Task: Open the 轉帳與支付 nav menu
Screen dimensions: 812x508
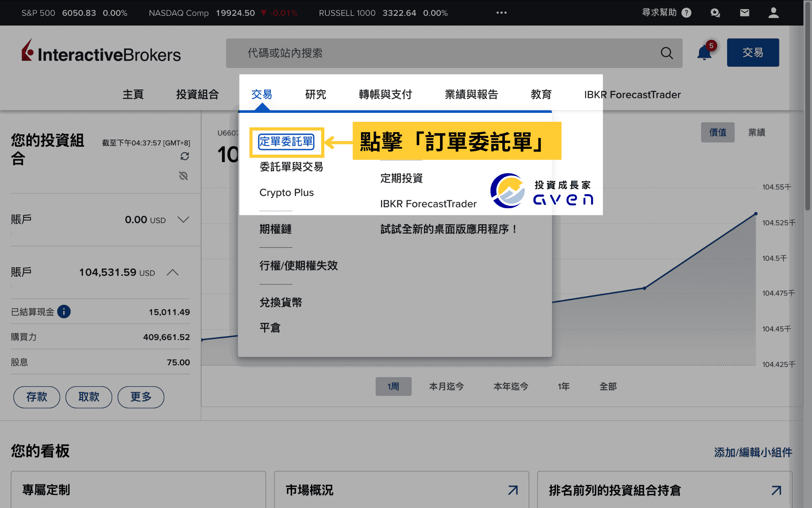Action: (385, 94)
